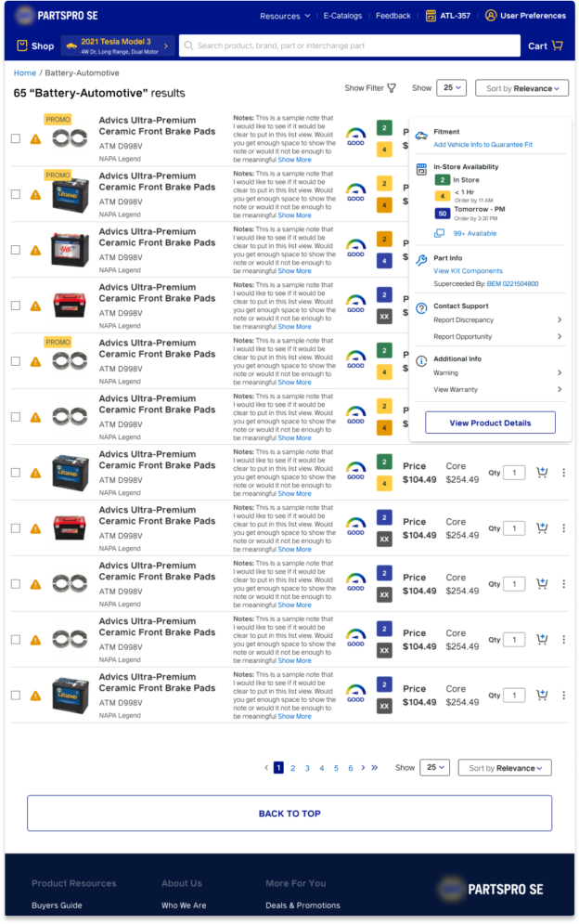The width and height of the screenshot is (579, 924).
Task: Check the third result row checkbox
Action: pos(16,250)
